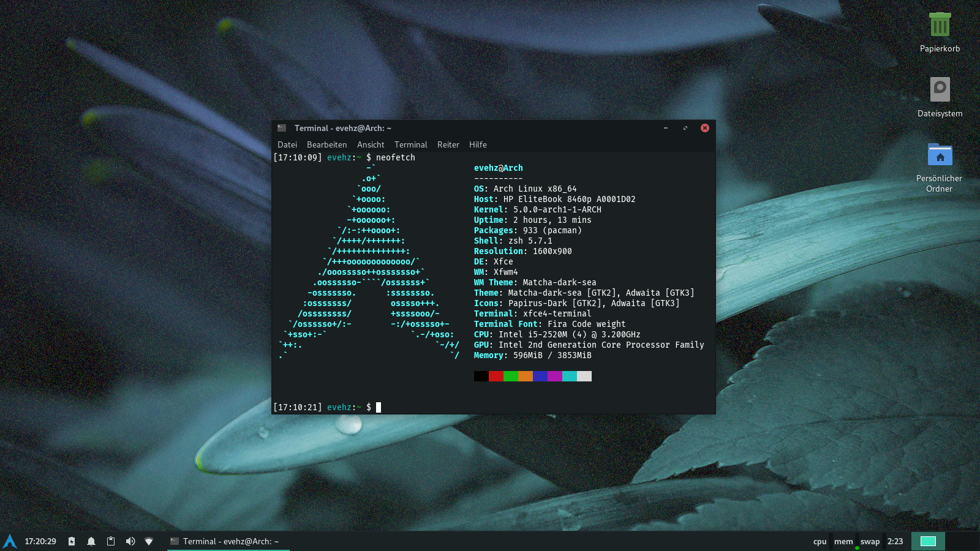
Task: Click the volume speaker icon
Action: coord(130,541)
